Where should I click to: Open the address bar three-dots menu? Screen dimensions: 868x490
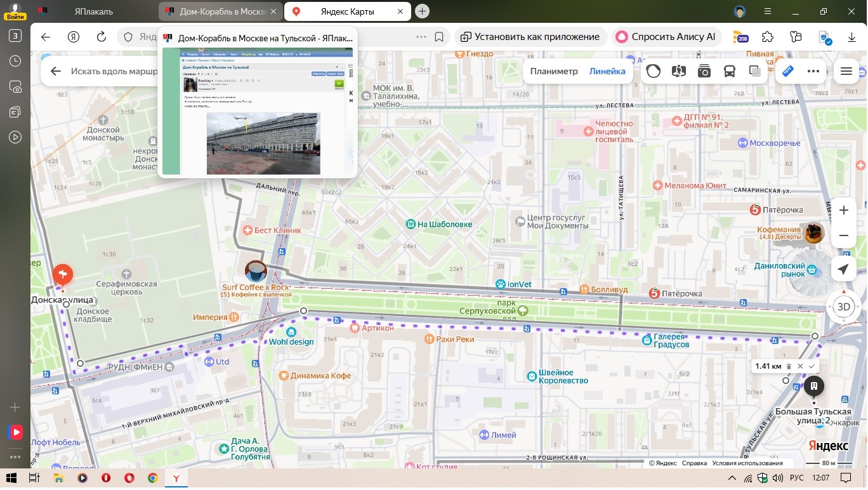tap(421, 37)
